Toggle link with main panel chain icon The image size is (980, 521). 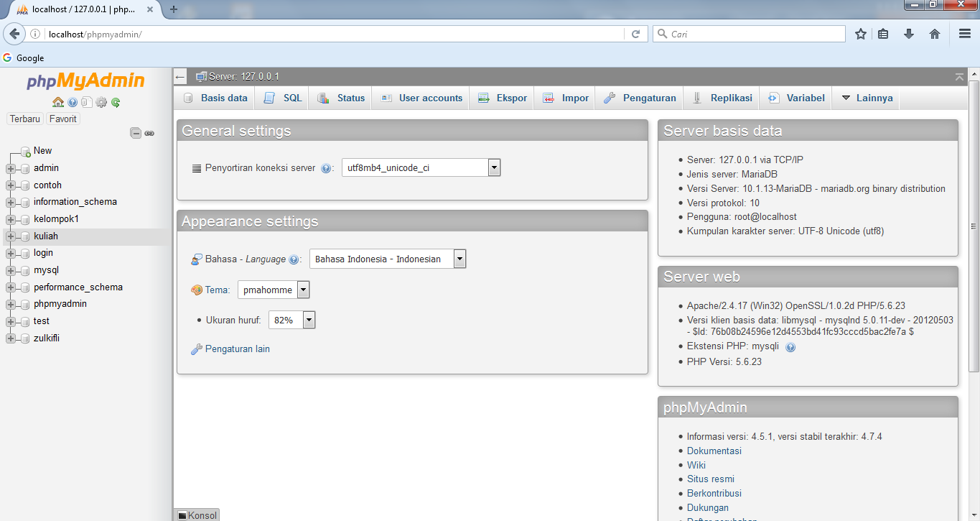point(149,133)
